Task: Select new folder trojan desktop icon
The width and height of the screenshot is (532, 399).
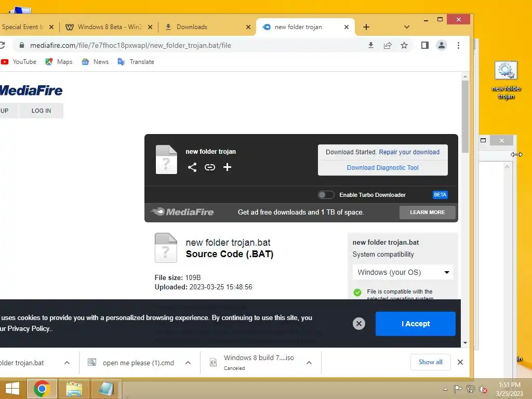Action: [506, 80]
